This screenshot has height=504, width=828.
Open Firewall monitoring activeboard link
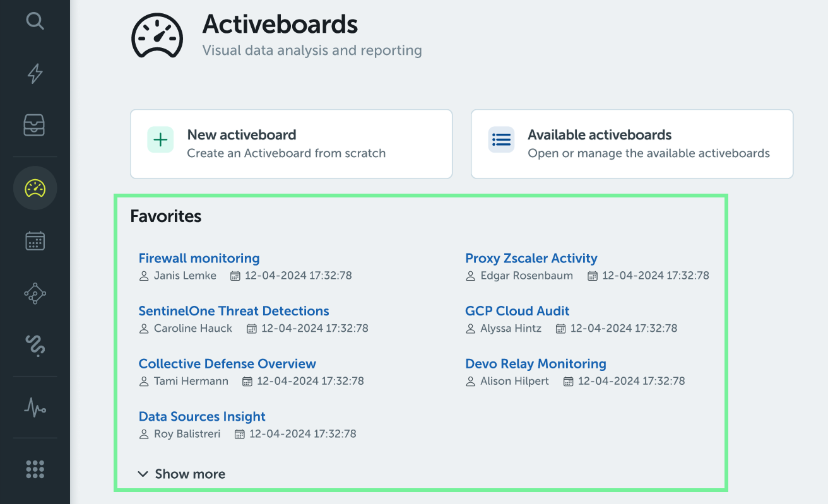pos(199,258)
